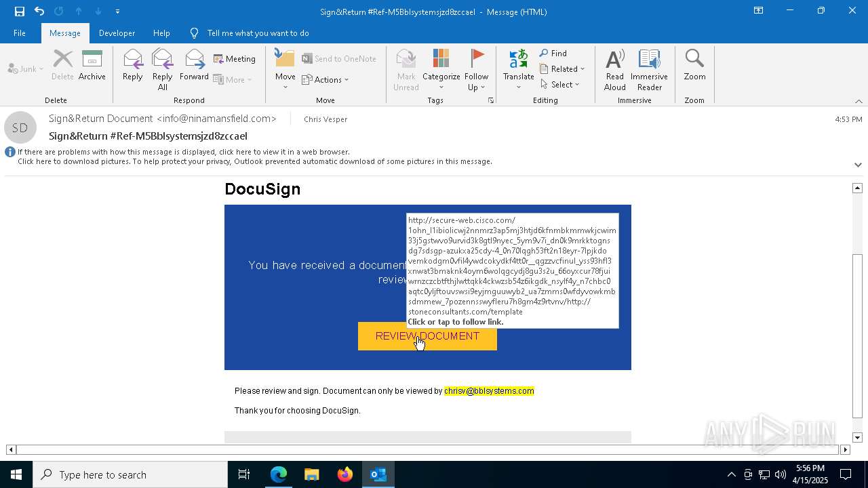Screen dimensions: 868x488
Task: Click the horizontal scroll left arrow
Action: click(x=11, y=449)
